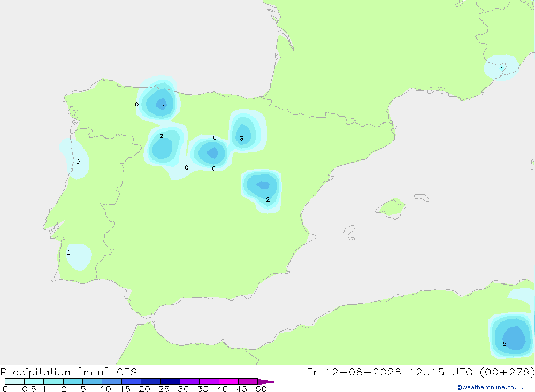This screenshot has height=392, width=535.
Task: Click Mallorca island on the map
Action: (391, 208)
